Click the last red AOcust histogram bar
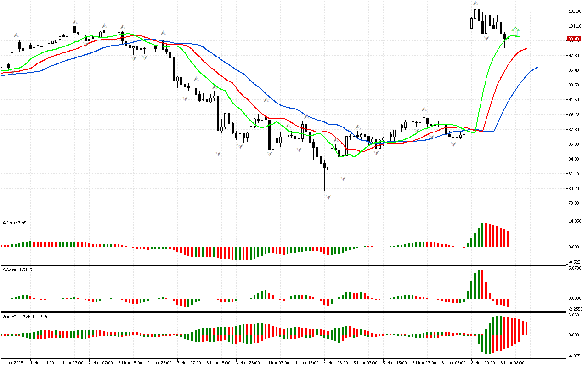Image resolution: width=588 pixels, height=368 pixels. point(508,239)
